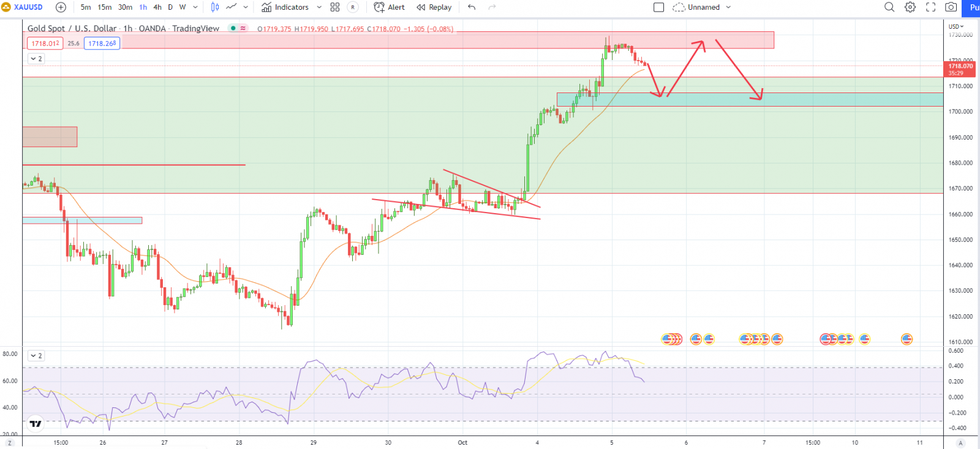Click the 25.6 spread value
Screen dimensions: 980x449
[x=73, y=43]
